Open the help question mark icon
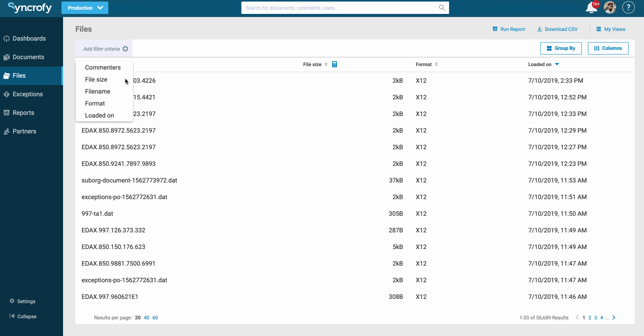644x336 pixels. pyautogui.click(x=629, y=7)
